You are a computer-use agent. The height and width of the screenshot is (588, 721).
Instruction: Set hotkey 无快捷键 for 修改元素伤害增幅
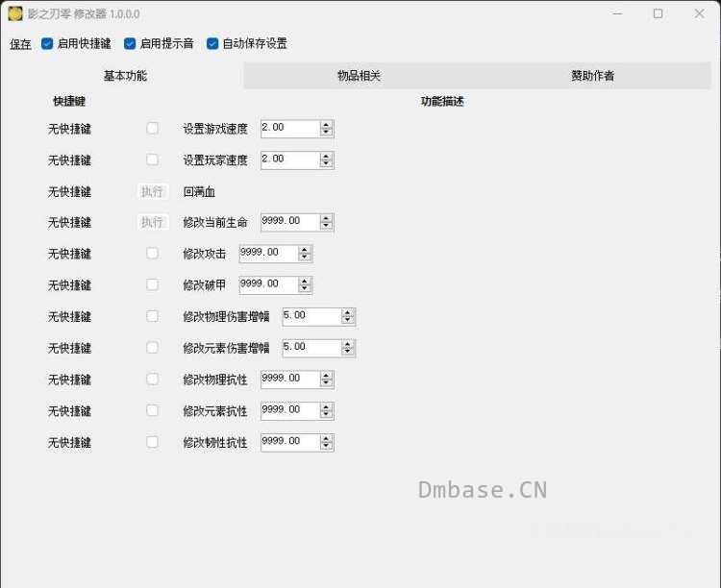tap(69, 348)
